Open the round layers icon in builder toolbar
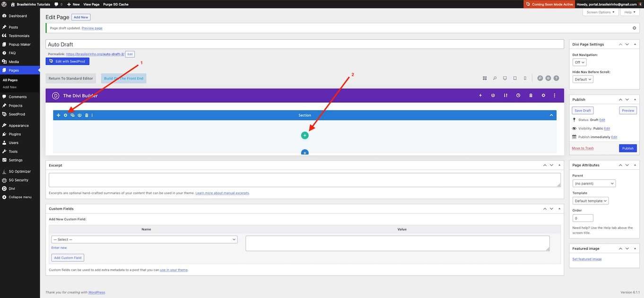Image resolution: width=644 pixels, height=298 pixels. 548,78
